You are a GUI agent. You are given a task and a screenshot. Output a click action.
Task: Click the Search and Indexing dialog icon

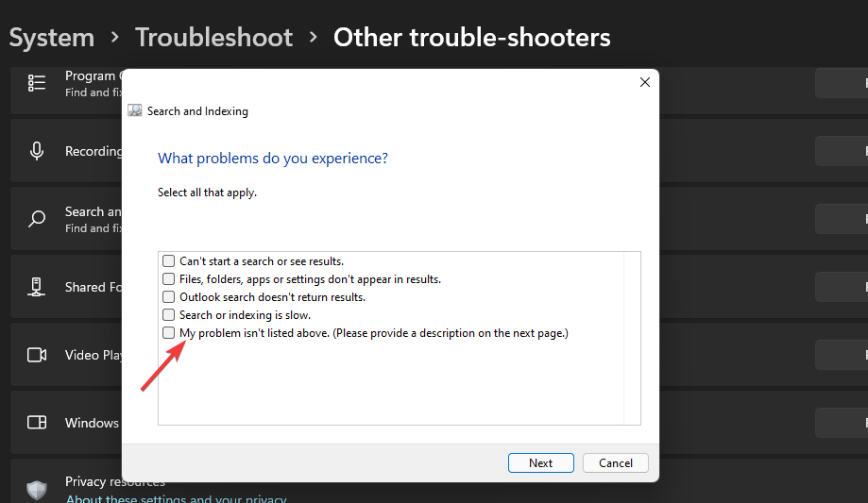(x=135, y=110)
